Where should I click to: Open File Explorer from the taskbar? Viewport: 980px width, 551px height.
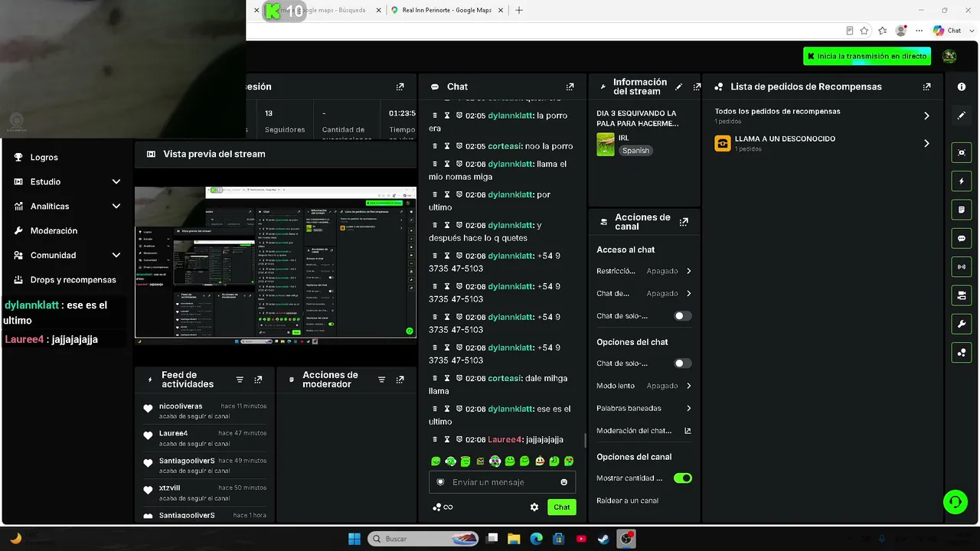tap(514, 539)
